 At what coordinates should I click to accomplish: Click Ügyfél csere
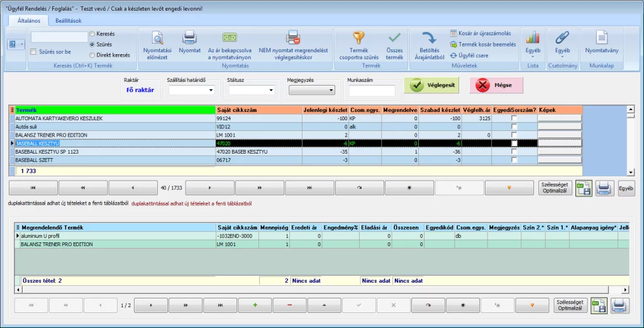[x=469, y=55]
